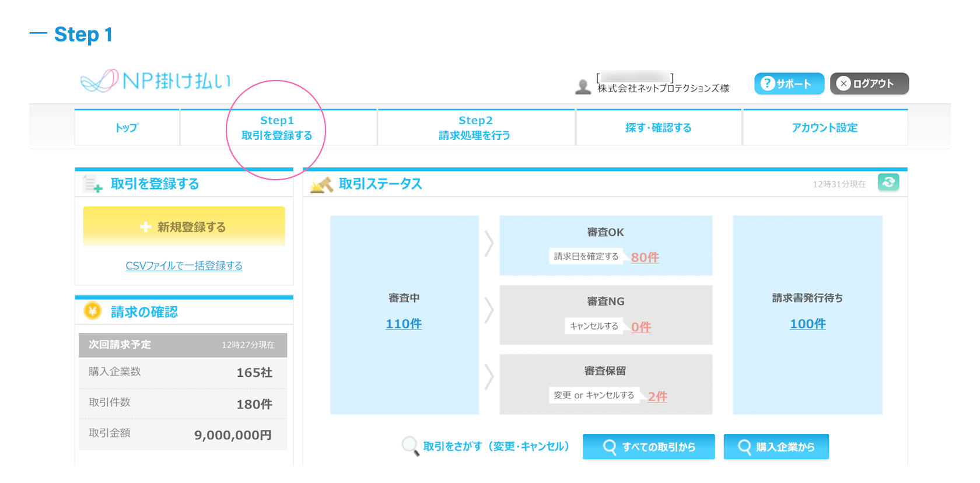Screen dimensions: 980x483
Task: Click the user avatar icon
Action: pos(583,87)
